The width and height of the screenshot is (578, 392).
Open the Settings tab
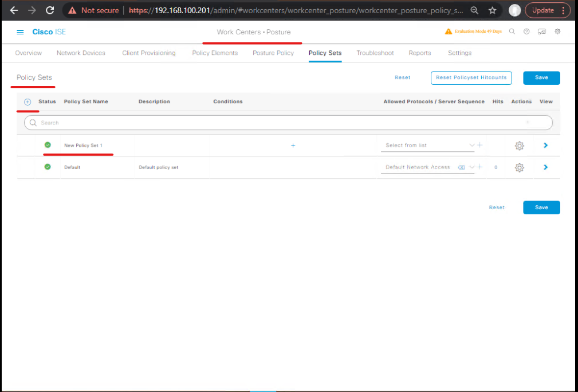coord(459,53)
